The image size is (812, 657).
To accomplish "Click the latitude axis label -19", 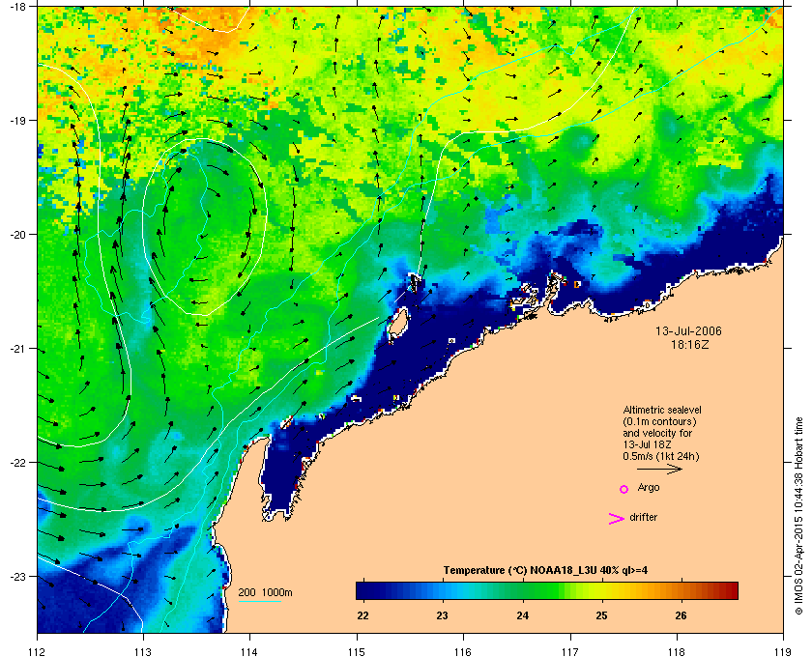I will tap(17, 121).
